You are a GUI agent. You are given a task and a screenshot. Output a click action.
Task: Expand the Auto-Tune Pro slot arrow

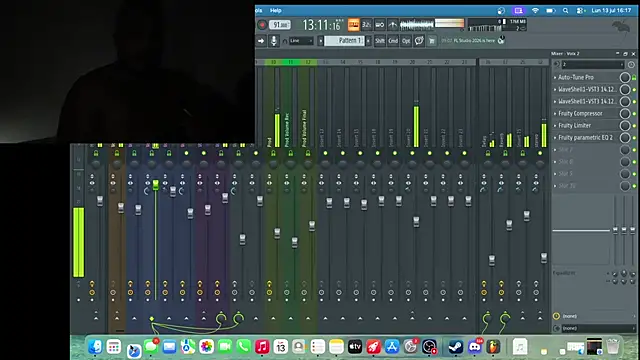(x=555, y=77)
